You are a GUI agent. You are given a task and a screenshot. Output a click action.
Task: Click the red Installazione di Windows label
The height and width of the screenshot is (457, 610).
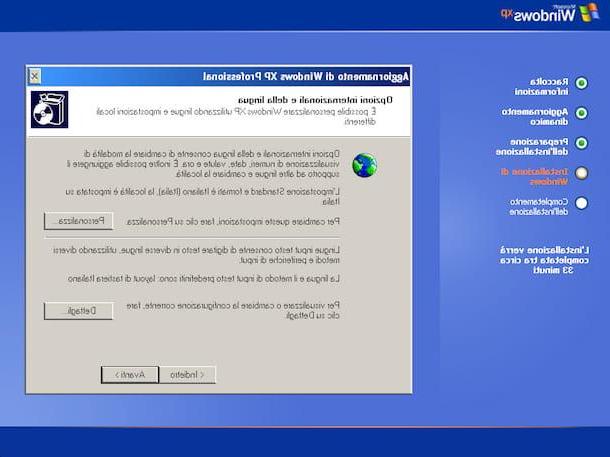coord(535,177)
